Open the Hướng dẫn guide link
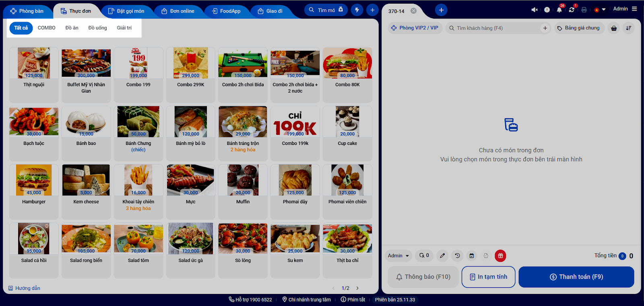Screen dimensions: 644x306 (x=24, y=288)
